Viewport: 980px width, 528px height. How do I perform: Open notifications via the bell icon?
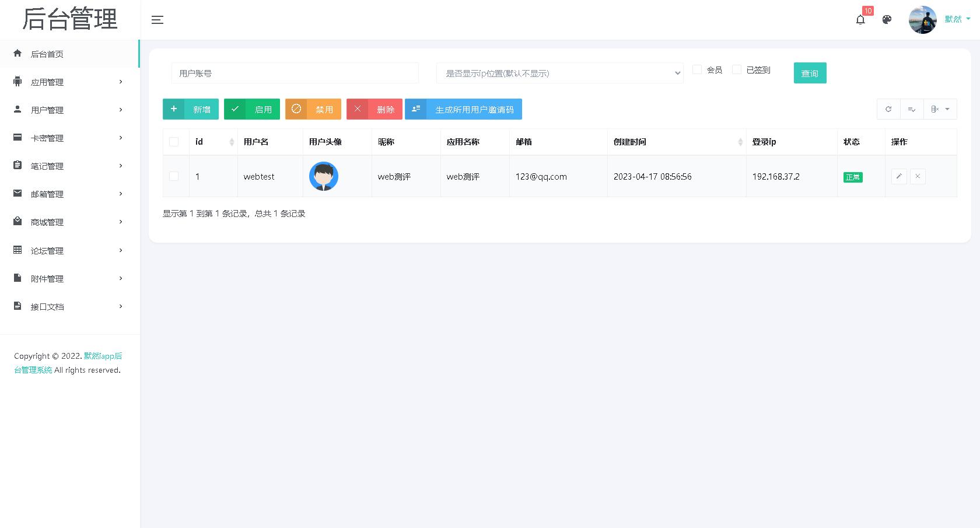tap(860, 19)
